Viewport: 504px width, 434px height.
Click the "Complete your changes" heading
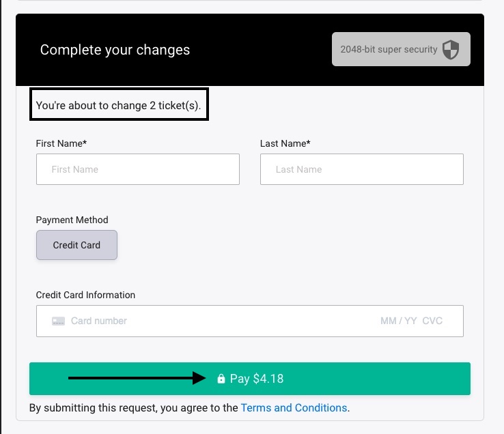(x=115, y=50)
